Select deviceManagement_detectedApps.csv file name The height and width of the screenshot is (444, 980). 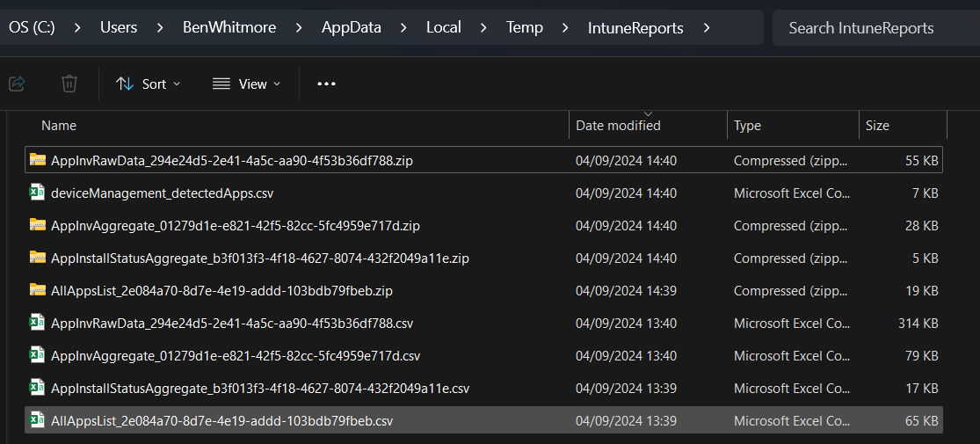pyautogui.click(x=162, y=193)
